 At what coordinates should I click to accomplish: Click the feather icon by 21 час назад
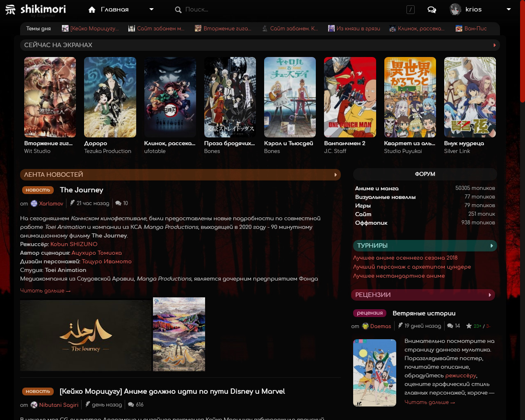tap(72, 203)
